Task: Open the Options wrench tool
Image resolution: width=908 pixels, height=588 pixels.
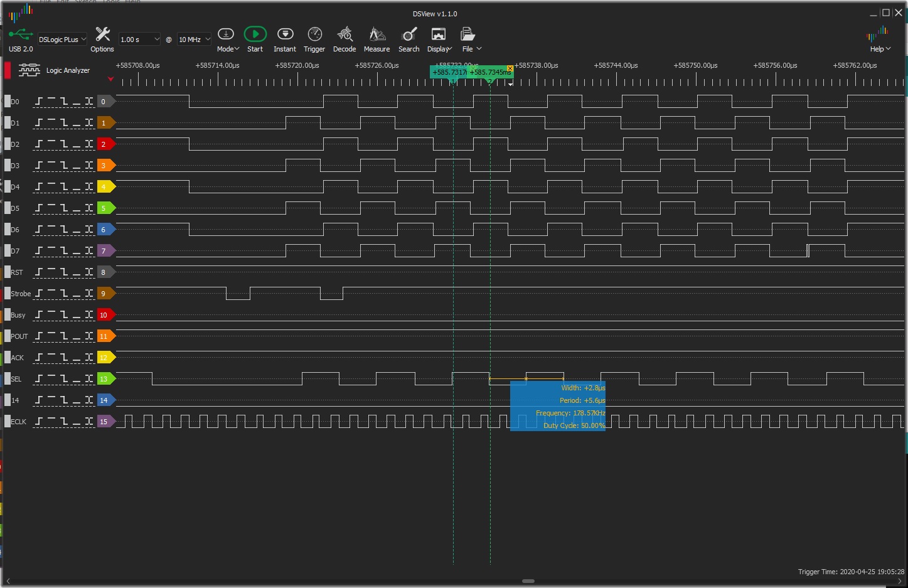Action: click(x=102, y=39)
